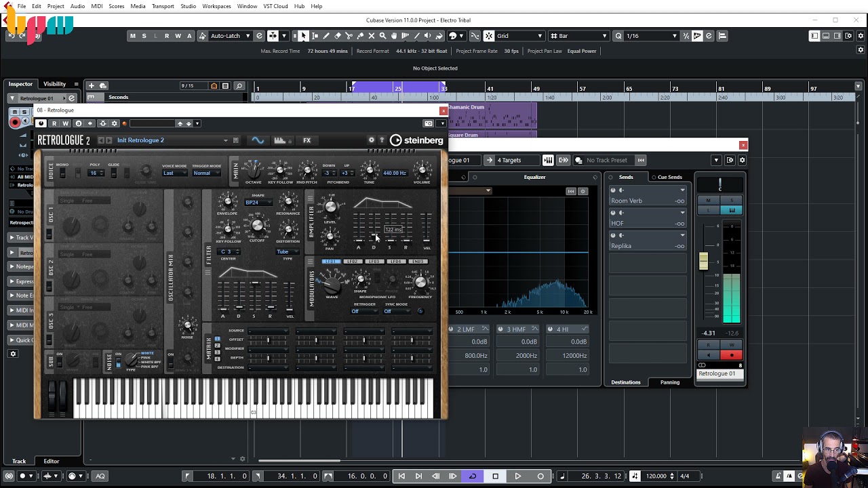This screenshot has width=868, height=488.
Task: Choose the Zoom magnifier tool in toolbar
Action: coord(382,36)
